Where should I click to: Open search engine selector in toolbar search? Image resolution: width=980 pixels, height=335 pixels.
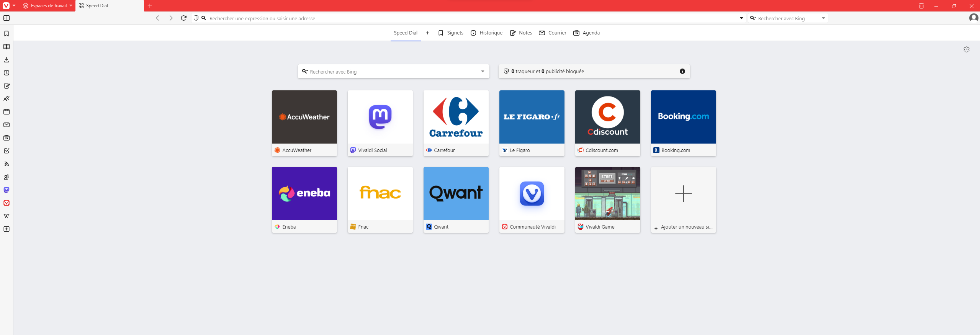753,18
